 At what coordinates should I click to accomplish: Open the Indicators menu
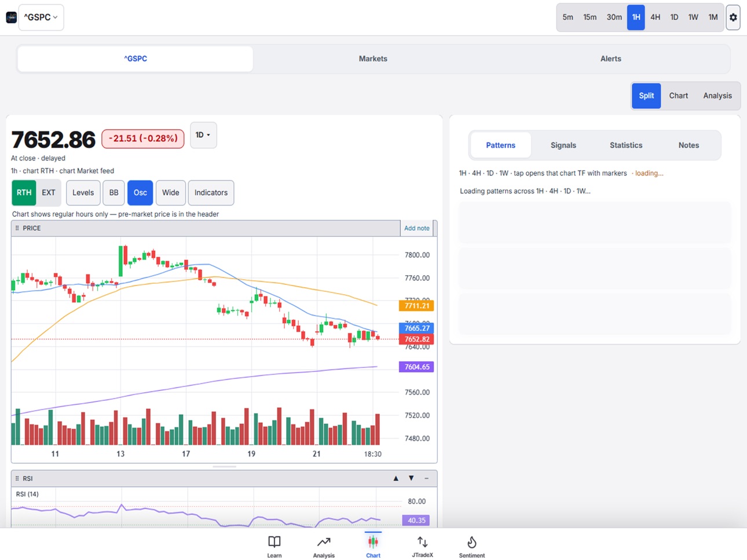tap(211, 193)
